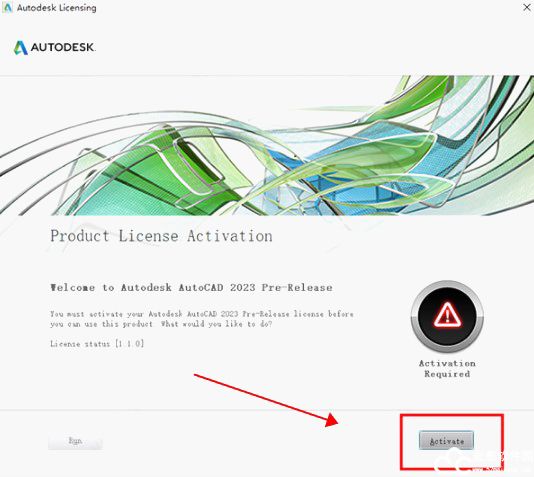Click the red arrowhead annotation
Screen dimensions: 534x477
click(x=331, y=420)
